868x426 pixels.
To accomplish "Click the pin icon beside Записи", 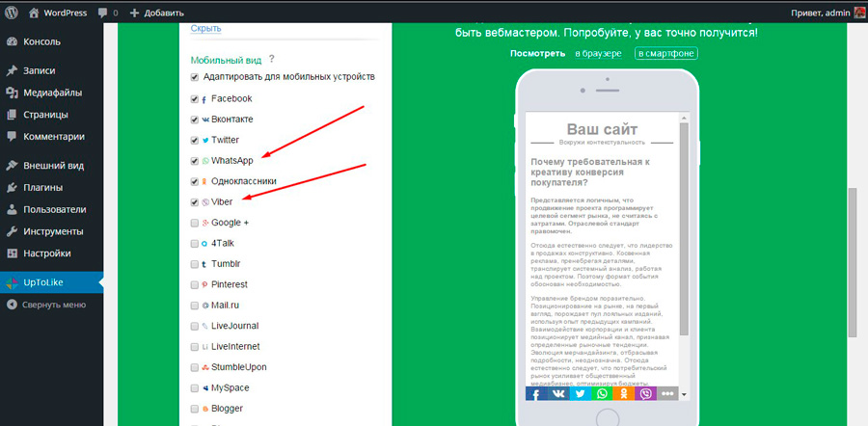I will coord(12,70).
